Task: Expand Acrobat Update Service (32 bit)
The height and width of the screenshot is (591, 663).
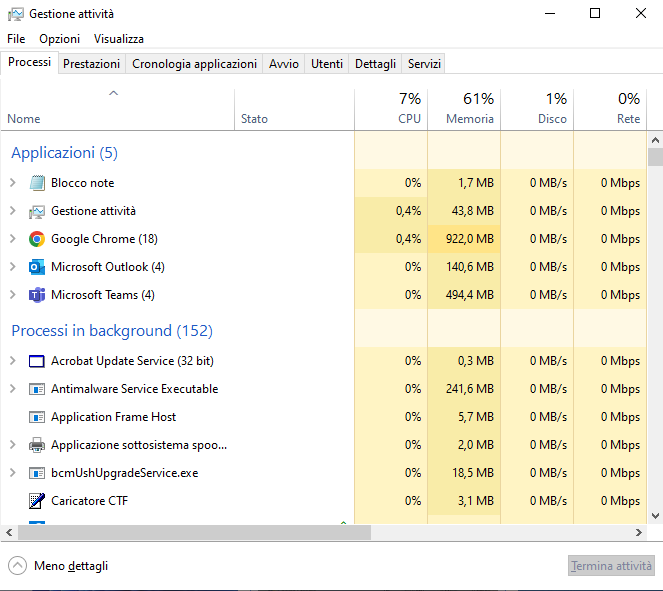Action: (13, 361)
